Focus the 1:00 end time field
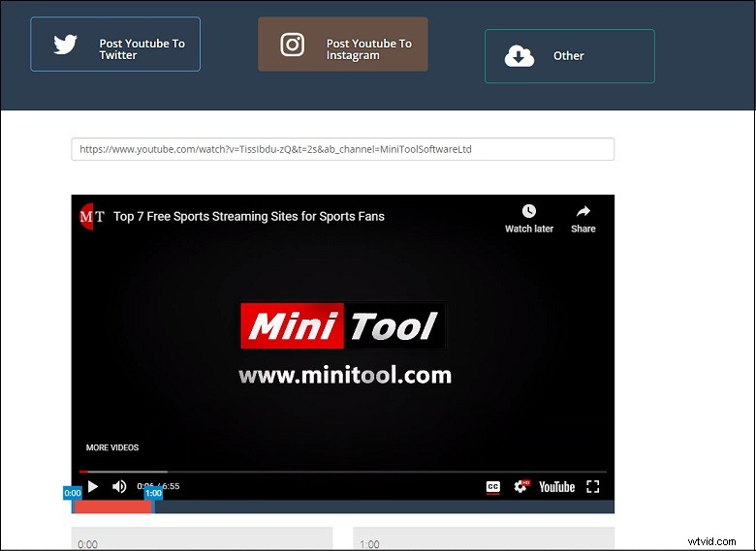The image size is (756, 551). click(x=484, y=539)
